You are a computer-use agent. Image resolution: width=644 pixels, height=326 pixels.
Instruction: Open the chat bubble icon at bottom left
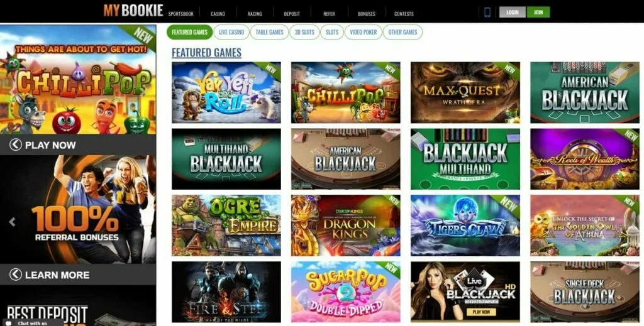click(x=9, y=323)
